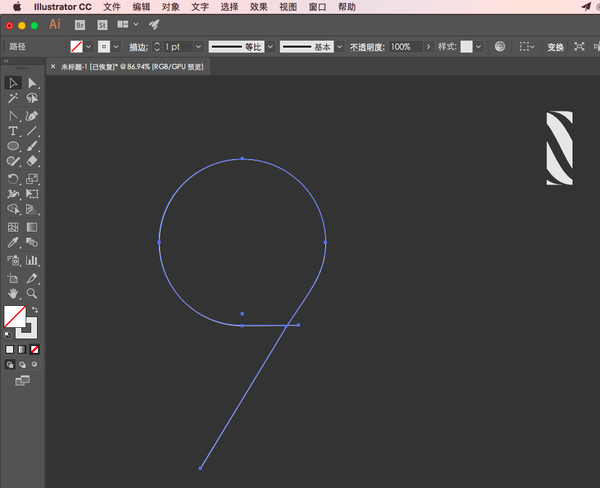Image resolution: width=600 pixels, height=488 pixels.
Task: Expand the 等比 stroke profile dropdown
Action: (x=268, y=47)
